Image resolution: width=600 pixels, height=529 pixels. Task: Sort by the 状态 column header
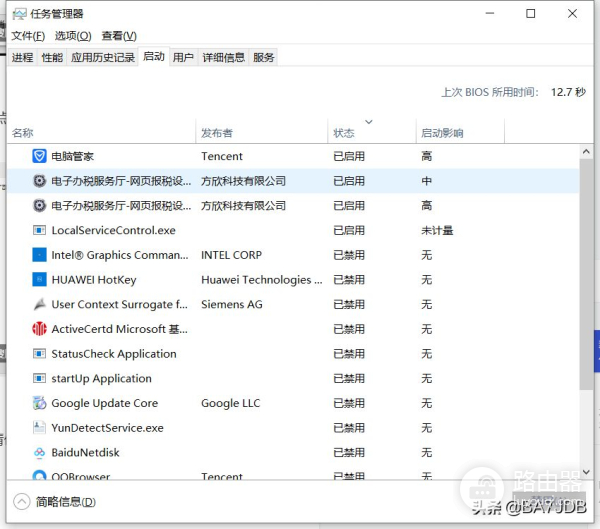pyautogui.click(x=372, y=132)
